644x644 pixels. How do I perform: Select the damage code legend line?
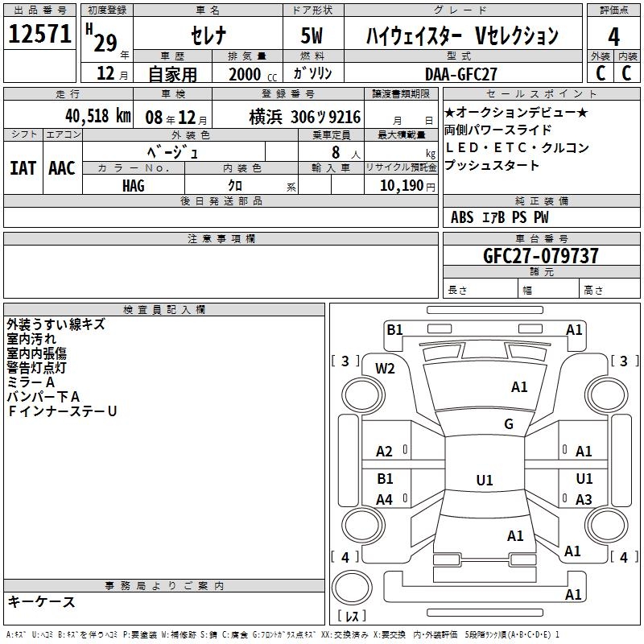pyautogui.click(x=283, y=634)
